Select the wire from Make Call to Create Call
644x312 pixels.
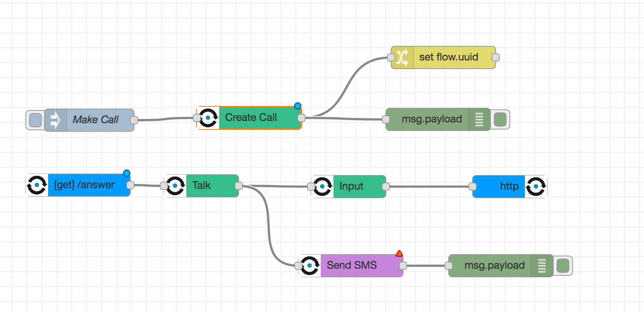(x=165, y=119)
